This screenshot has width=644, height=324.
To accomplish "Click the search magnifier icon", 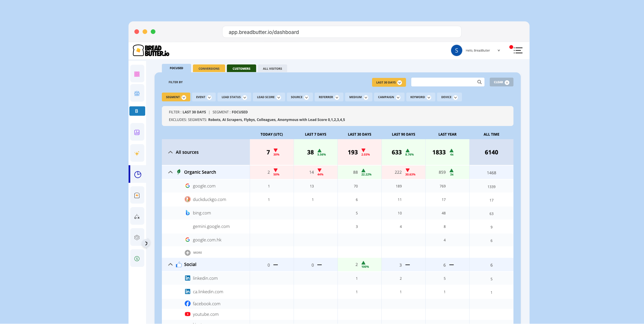I will [479, 82].
